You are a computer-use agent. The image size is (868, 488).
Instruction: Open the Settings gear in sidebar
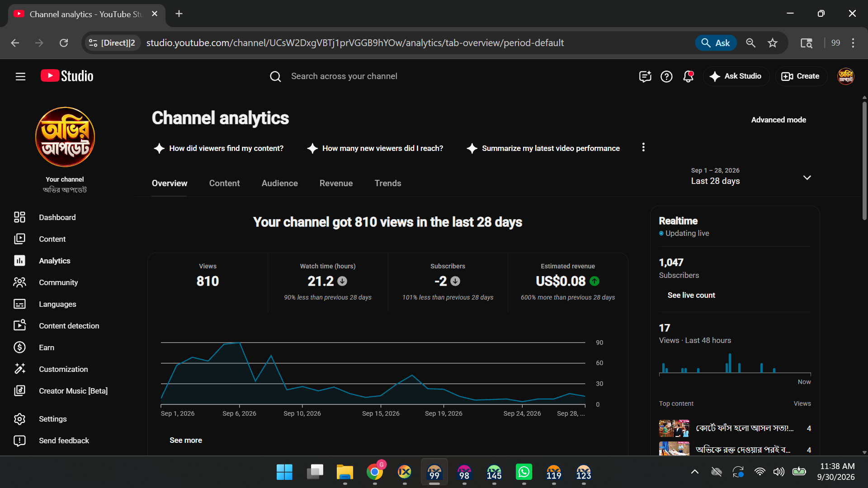19,419
